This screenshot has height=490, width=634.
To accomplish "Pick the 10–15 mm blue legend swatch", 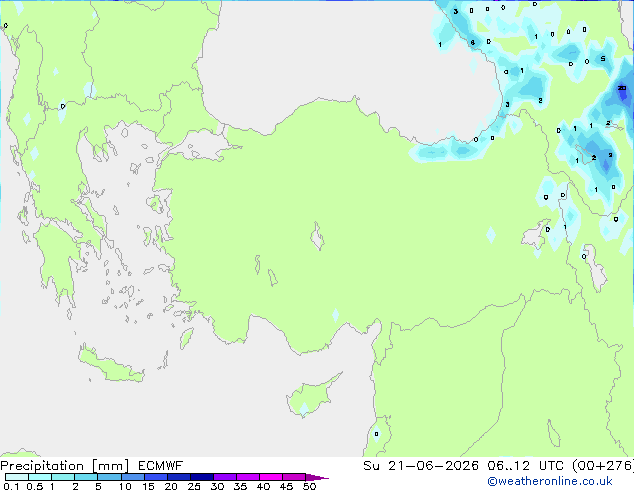I will click(132, 477).
